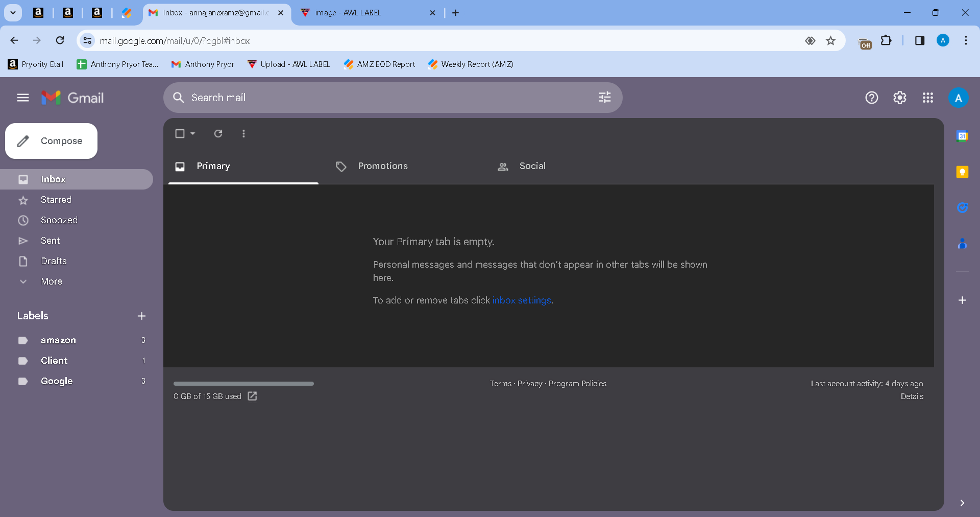Open Google apps grid icon

click(928, 98)
